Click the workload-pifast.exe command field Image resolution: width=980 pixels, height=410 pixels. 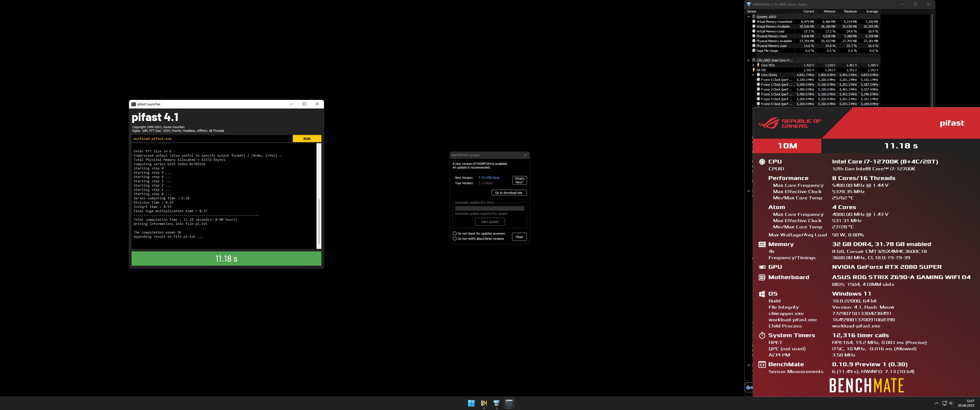coord(211,139)
